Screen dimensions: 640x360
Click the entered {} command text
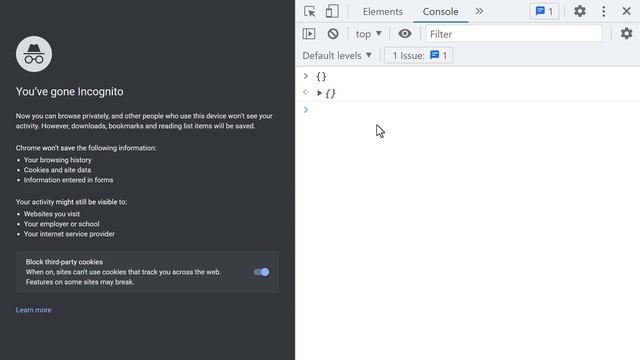[321, 76]
